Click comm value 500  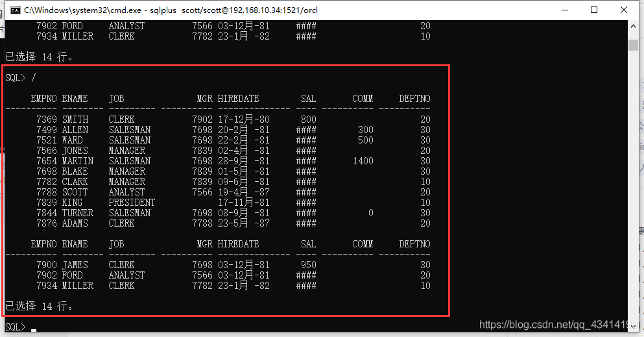point(366,140)
